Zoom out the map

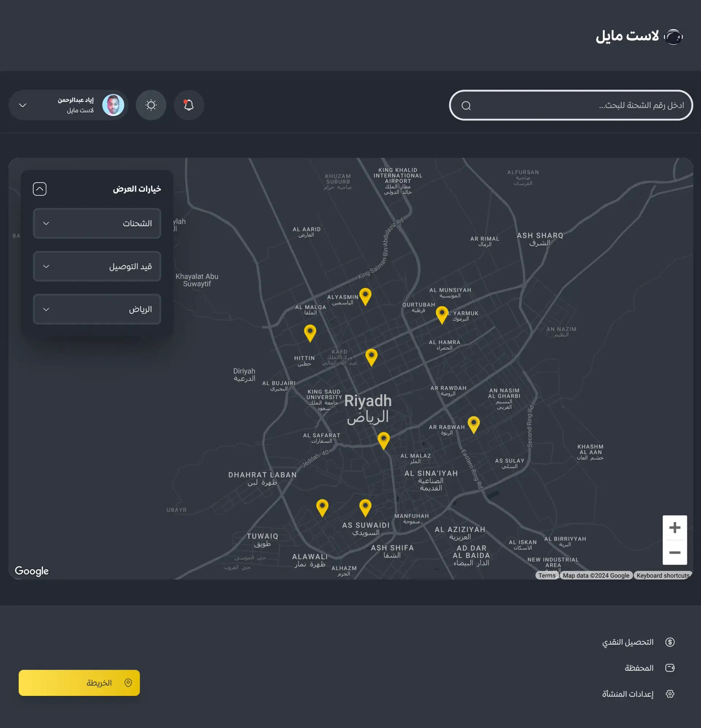(x=675, y=552)
